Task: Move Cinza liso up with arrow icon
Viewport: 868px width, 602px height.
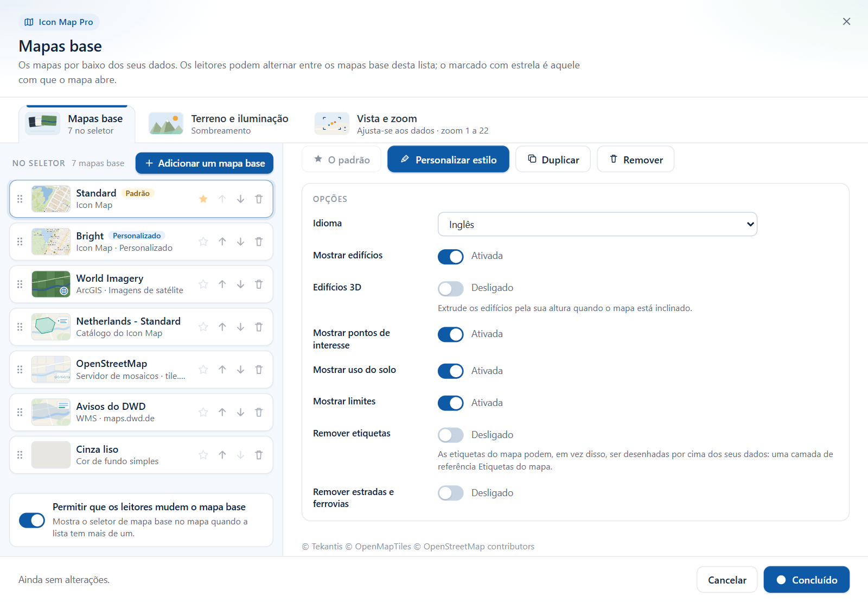Action: pyautogui.click(x=222, y=455)
